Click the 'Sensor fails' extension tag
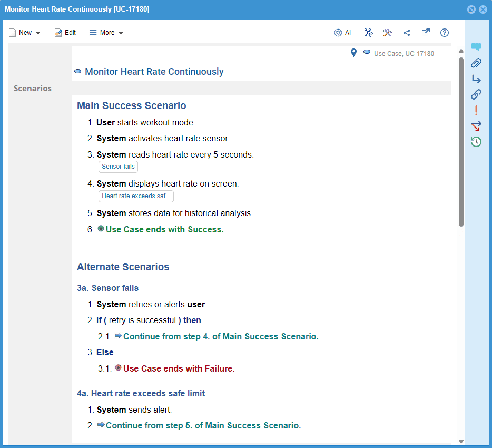This screenshot has width=492, height=448. pos(118,167)
